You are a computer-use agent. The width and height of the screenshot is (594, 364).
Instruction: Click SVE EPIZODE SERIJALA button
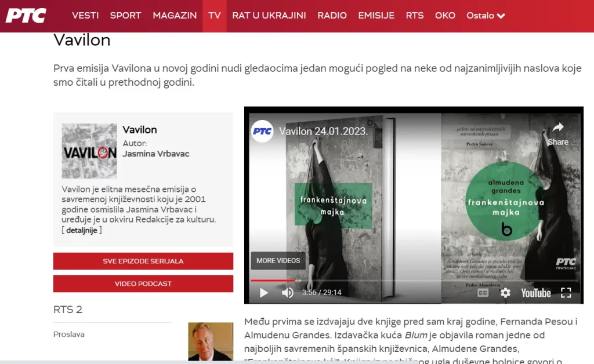143,261
